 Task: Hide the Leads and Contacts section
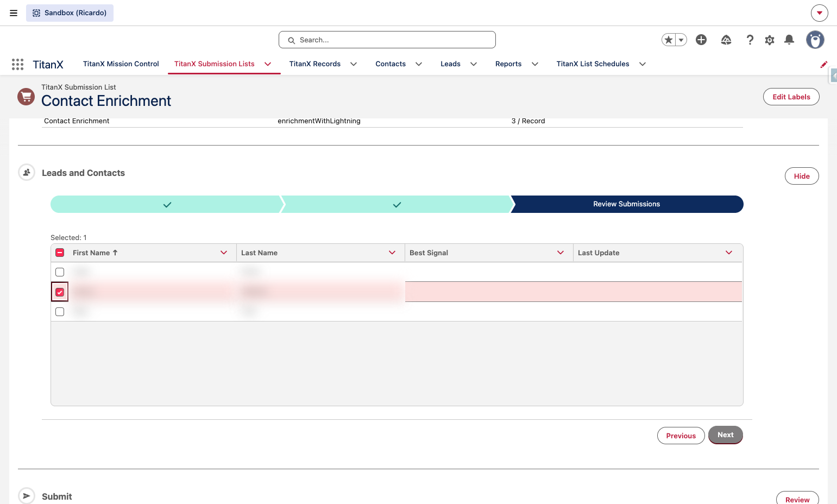(802, 176)
